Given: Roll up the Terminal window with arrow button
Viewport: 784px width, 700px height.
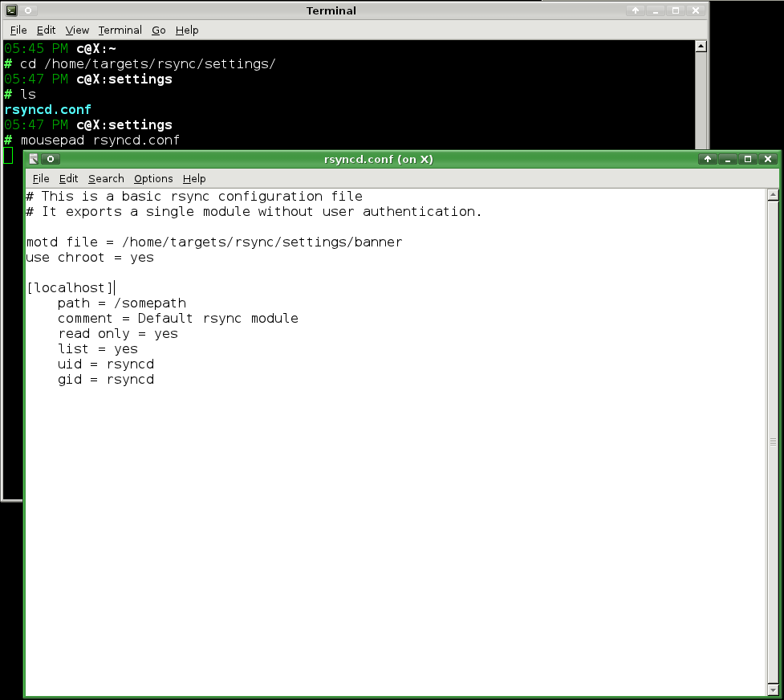Looking at the screenshot, I should click(x=636, y=10).
